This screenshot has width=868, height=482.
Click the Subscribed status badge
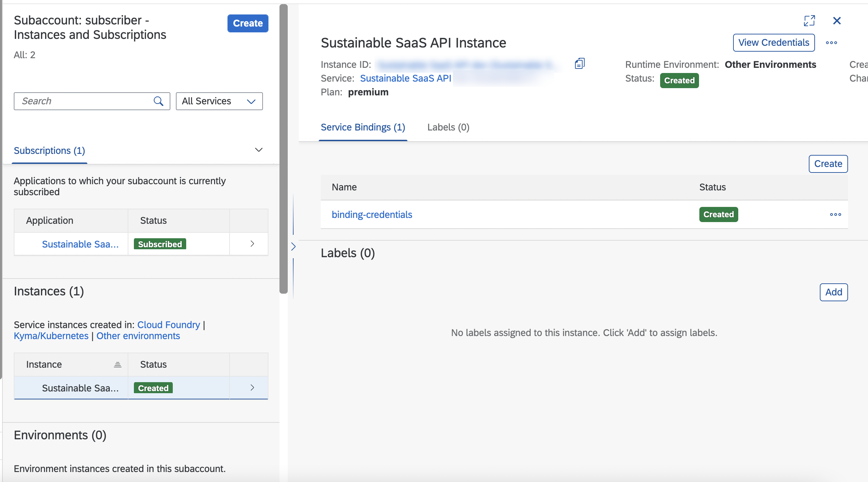coord(160,244)
